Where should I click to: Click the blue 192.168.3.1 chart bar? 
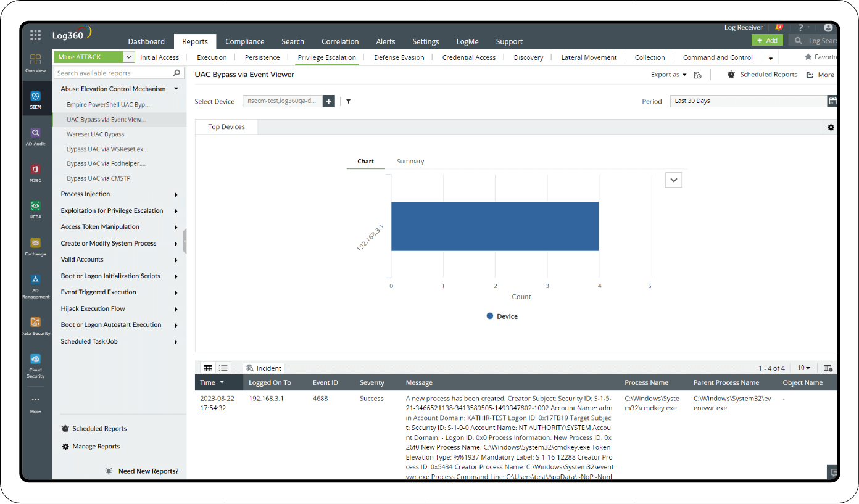pos(495,226)
